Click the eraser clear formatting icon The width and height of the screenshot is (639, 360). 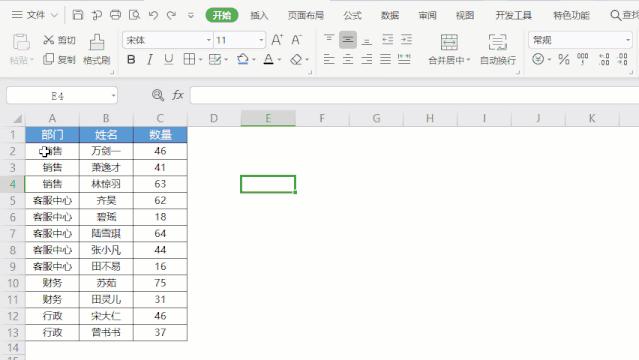click(296, 60)
